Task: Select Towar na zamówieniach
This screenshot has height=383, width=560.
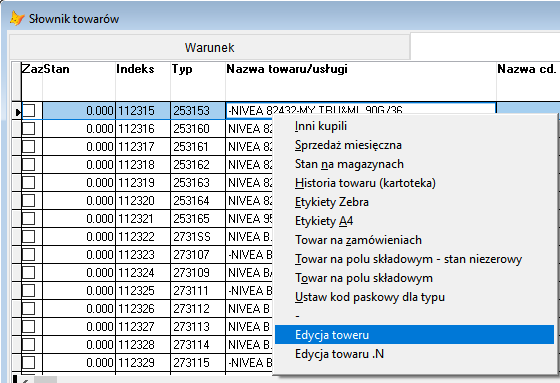Action: coord(414,240)
